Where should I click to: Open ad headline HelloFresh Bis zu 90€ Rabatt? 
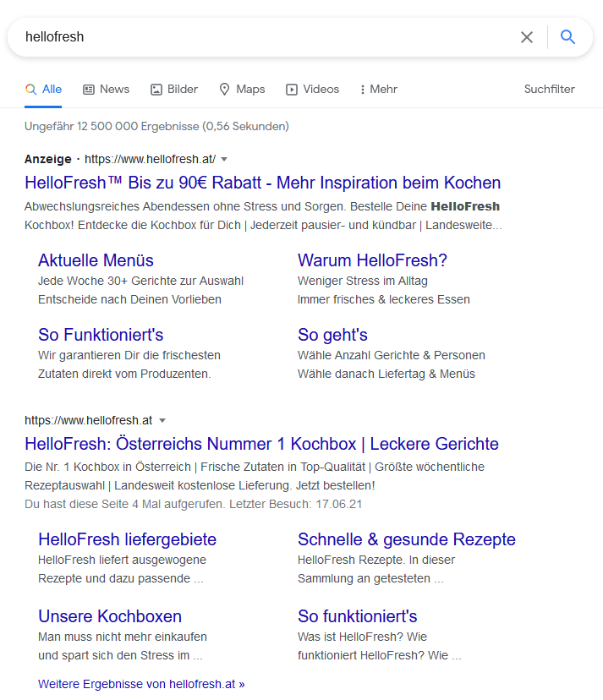point(263,183)
